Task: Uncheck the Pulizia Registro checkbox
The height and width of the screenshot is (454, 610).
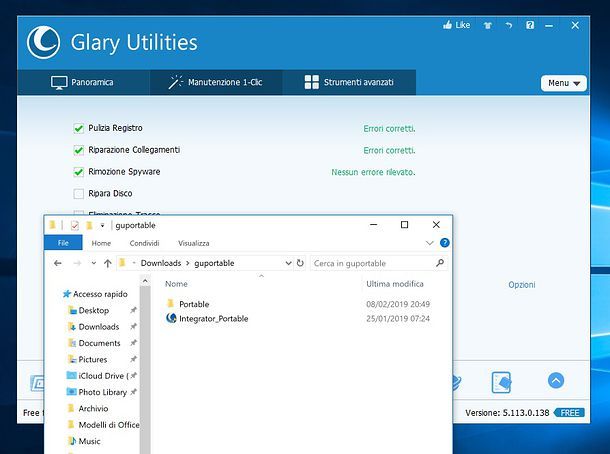Action: [79, 128]
